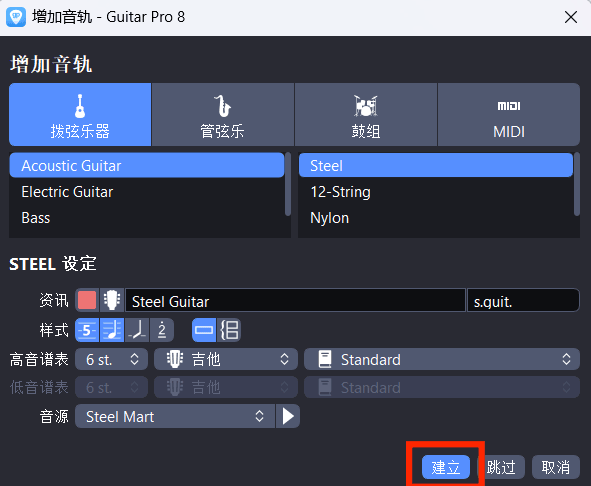Open the 吉他 instrument type dropdown
The width and height of the screenshot is (591, 486).
pyautogui.click(x=226, y=359)
